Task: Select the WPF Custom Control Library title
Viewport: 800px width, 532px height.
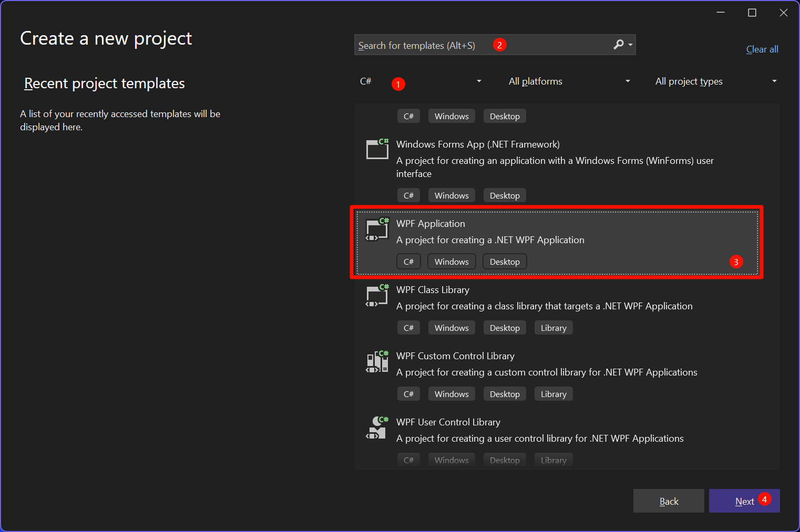Action: (x=455, y=356)
